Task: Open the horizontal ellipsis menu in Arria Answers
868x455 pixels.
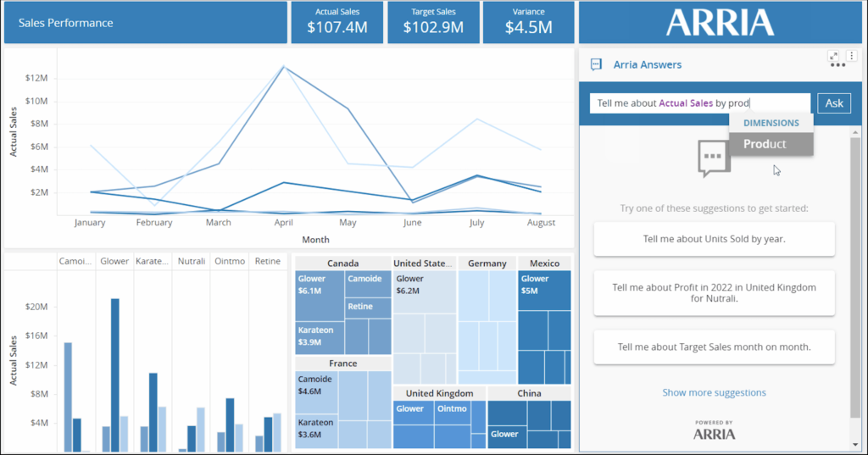Action: coord(837,66)
